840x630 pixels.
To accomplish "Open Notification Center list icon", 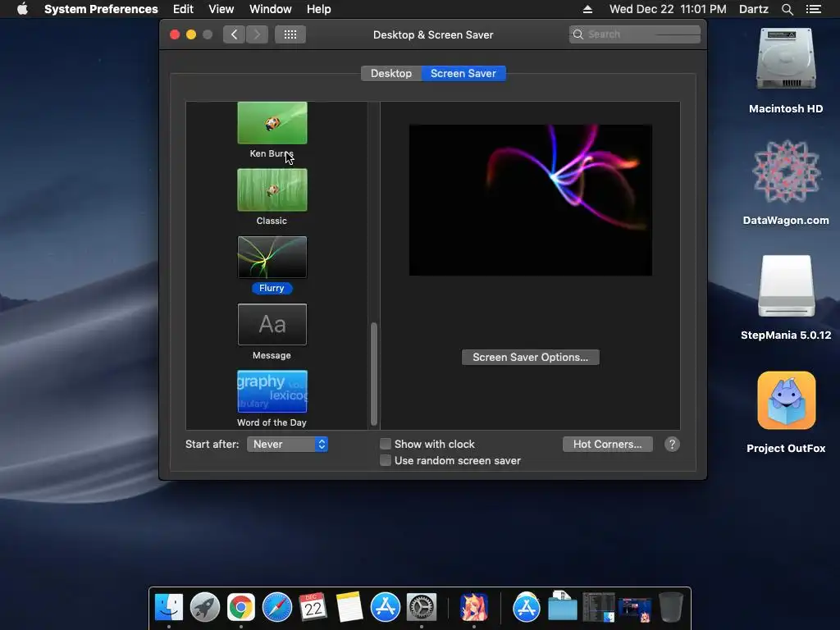I will (x=814, y=9).
